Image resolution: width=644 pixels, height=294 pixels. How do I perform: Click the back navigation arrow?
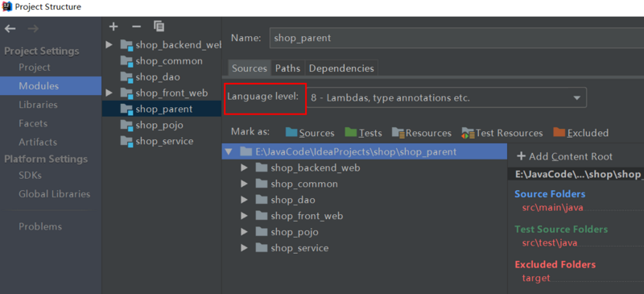pyautogui.click(x=10, y=28)
